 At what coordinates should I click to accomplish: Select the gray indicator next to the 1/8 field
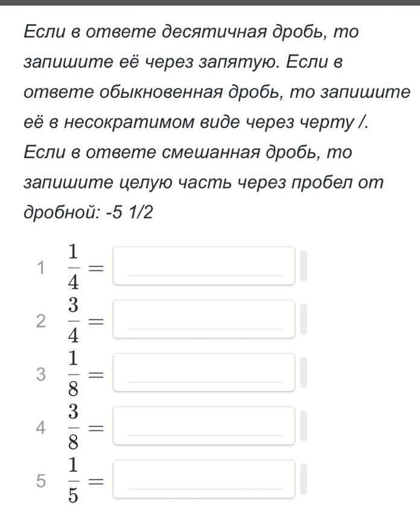pyautogui.click(x=304, y=373)
